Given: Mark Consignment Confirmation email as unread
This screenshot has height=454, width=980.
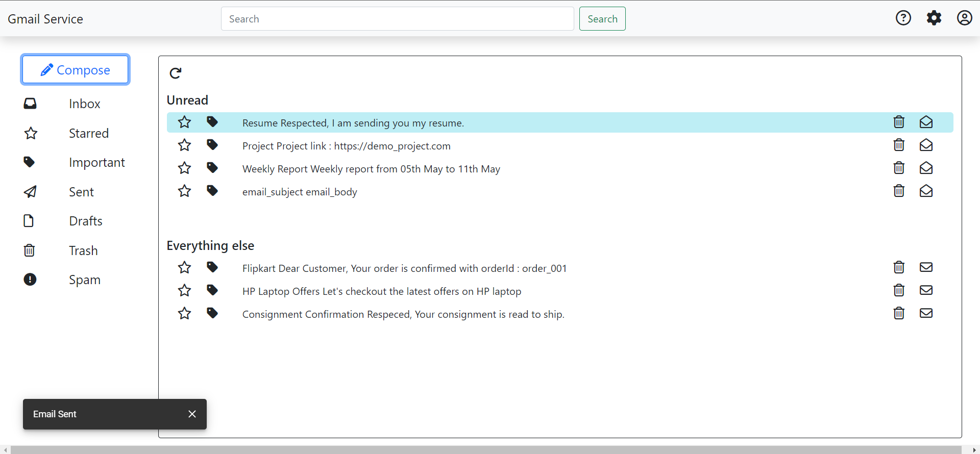Looking at the screenshot, I should click(926, 313).
